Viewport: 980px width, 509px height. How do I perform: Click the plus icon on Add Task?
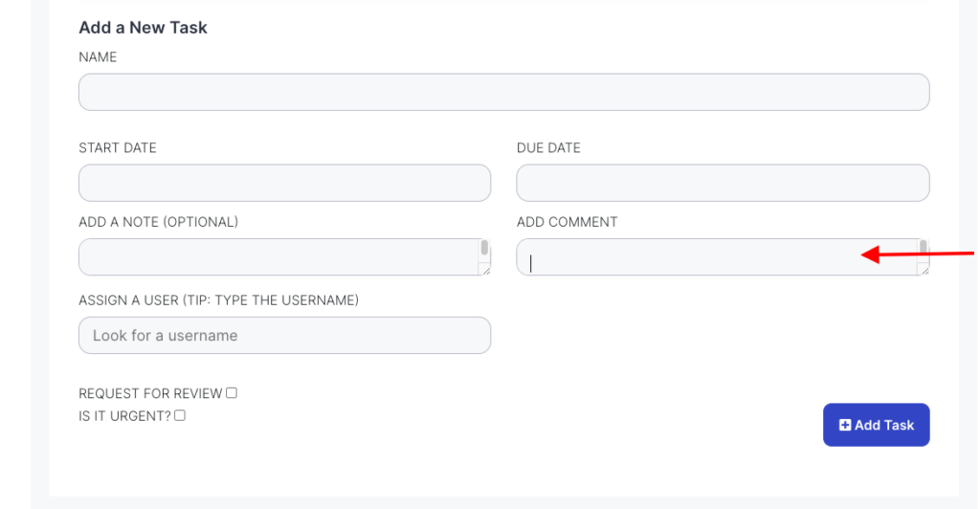(x=845, y=425)
